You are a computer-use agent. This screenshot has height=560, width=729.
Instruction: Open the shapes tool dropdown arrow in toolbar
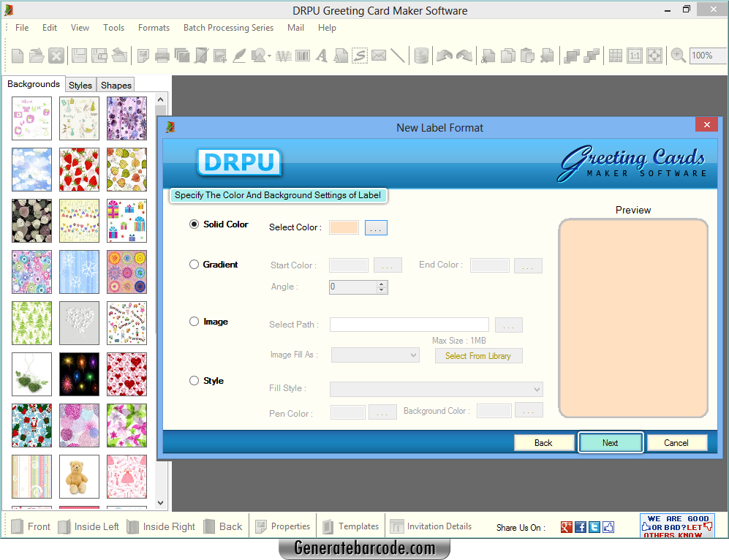pyautogui.click(x=269, y=56)
